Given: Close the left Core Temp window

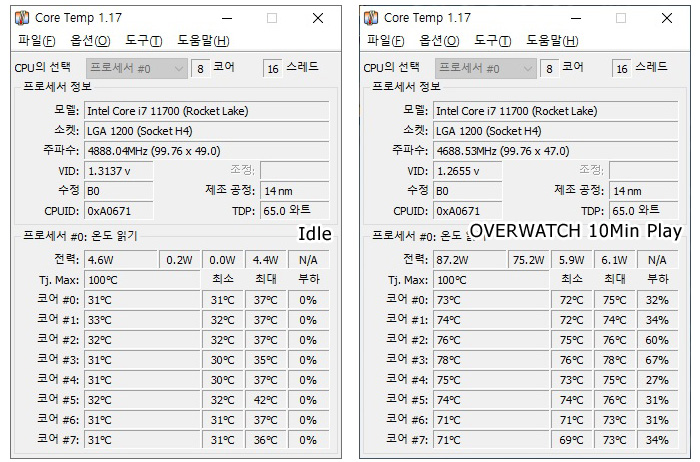Looking at the screenshot, I should pyautogui.click(x=318, y=18).
